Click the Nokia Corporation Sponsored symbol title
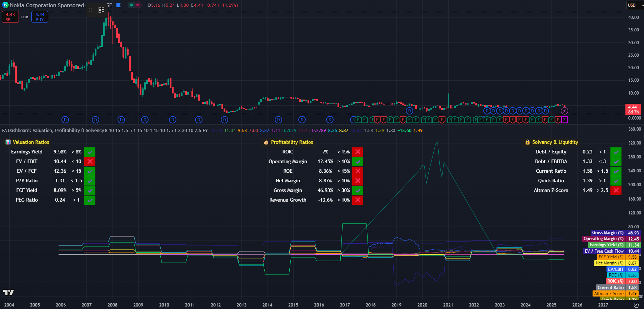The width and height of the screenshot is (644, 309). click(x=47, y=5)
